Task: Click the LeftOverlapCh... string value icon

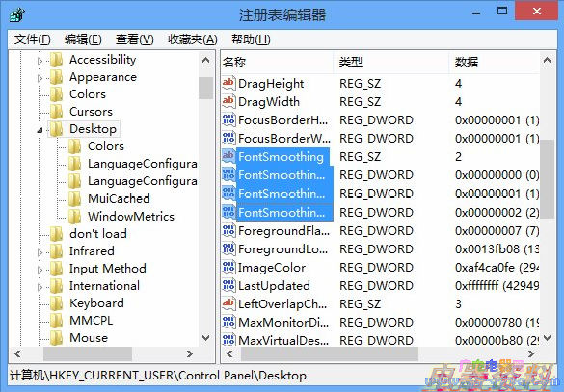Action: (x=228, y=304)
